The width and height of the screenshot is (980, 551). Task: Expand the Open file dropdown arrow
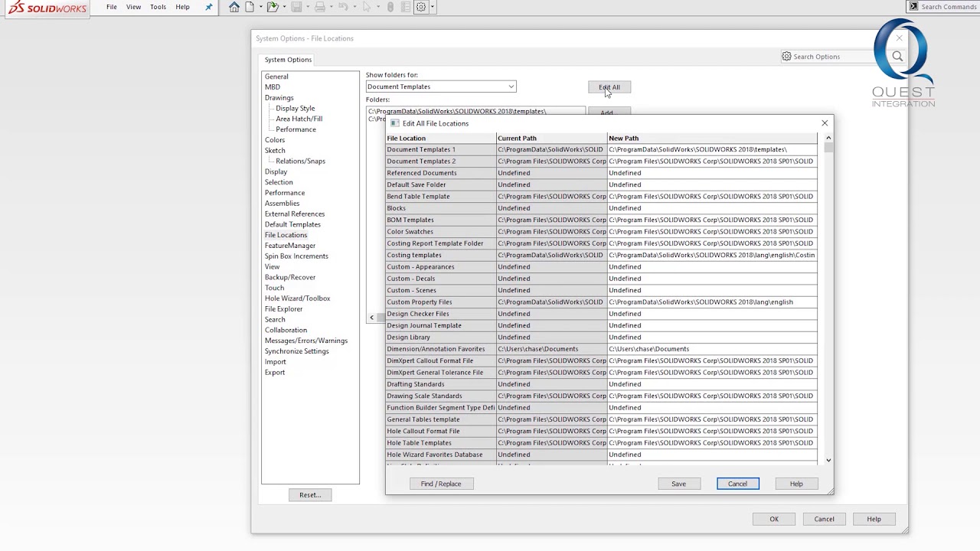coord(284,8)
